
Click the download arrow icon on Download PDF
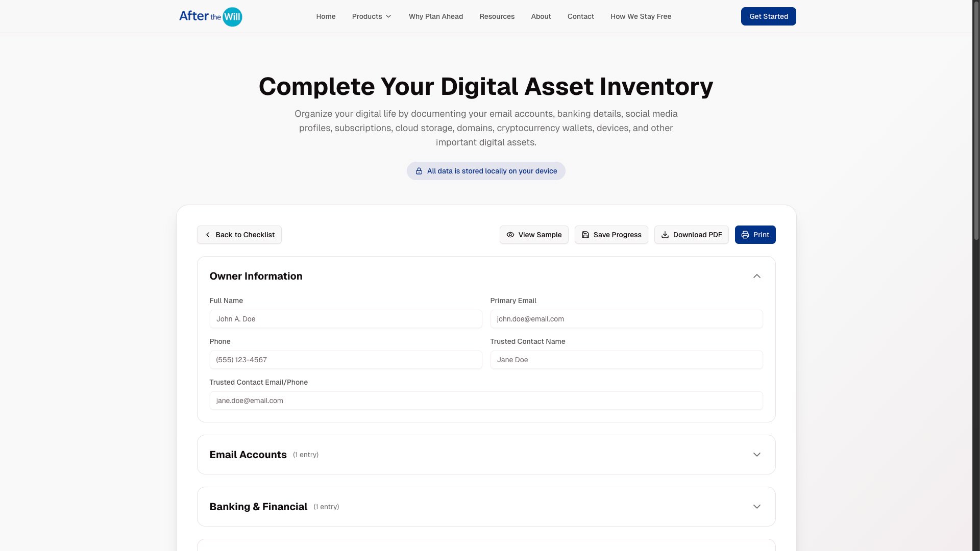pos(665,235)
